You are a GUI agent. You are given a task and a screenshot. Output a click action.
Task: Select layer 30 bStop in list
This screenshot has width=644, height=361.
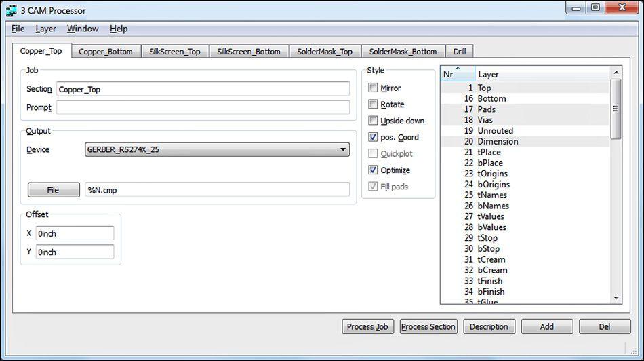pyautogui.click(x=526, y=248)
